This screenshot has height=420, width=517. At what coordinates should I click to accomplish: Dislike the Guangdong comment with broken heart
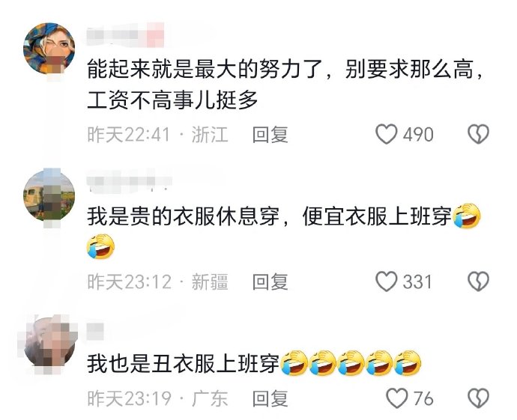tap(478, 398)
